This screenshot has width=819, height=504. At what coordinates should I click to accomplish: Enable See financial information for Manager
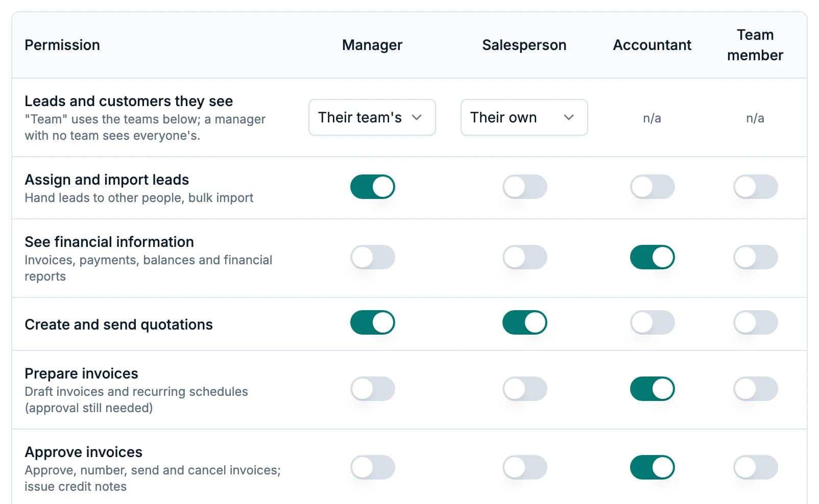[x=373, y=257]
